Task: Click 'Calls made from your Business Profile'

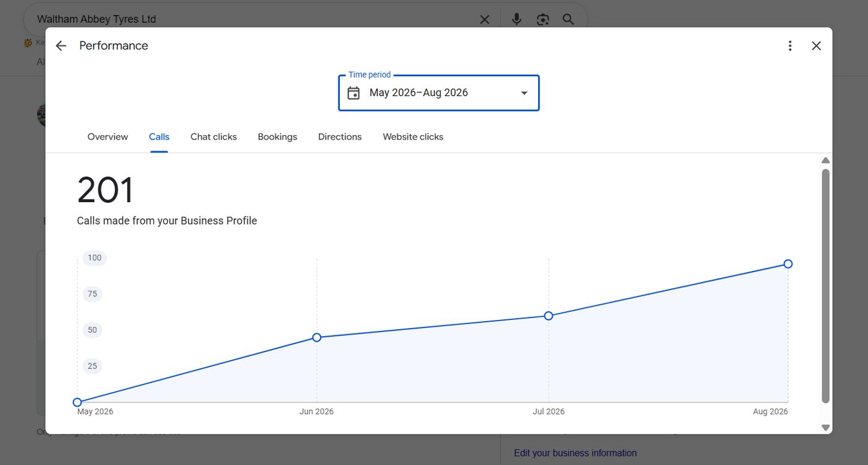Action: tap(167, 221)
